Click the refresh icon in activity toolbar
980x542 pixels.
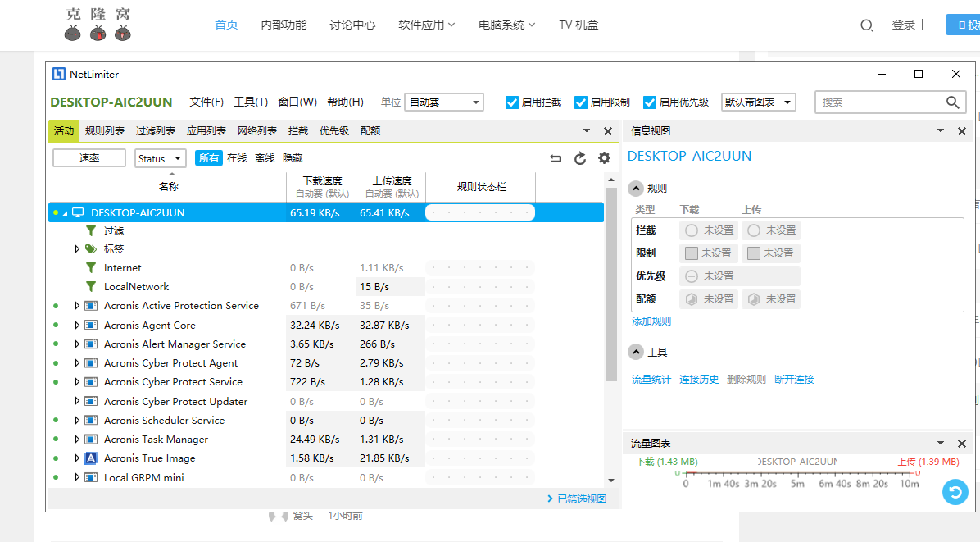tap(580, 158)
